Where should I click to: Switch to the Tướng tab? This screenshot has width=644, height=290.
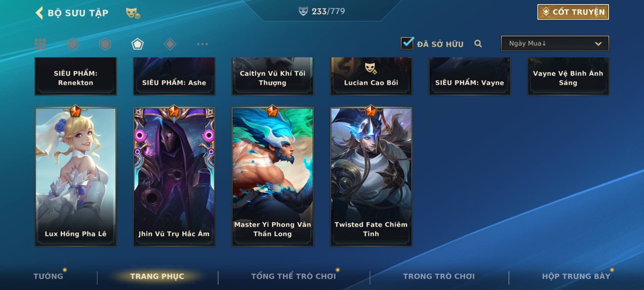tap(48, 276)
